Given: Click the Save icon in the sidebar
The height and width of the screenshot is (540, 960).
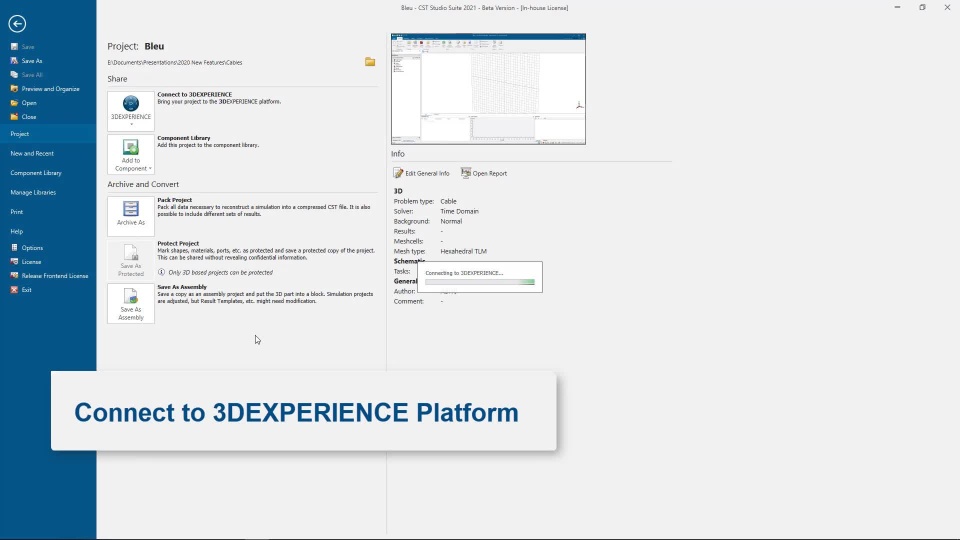Looking at the screenshot, I should (14, 47).
